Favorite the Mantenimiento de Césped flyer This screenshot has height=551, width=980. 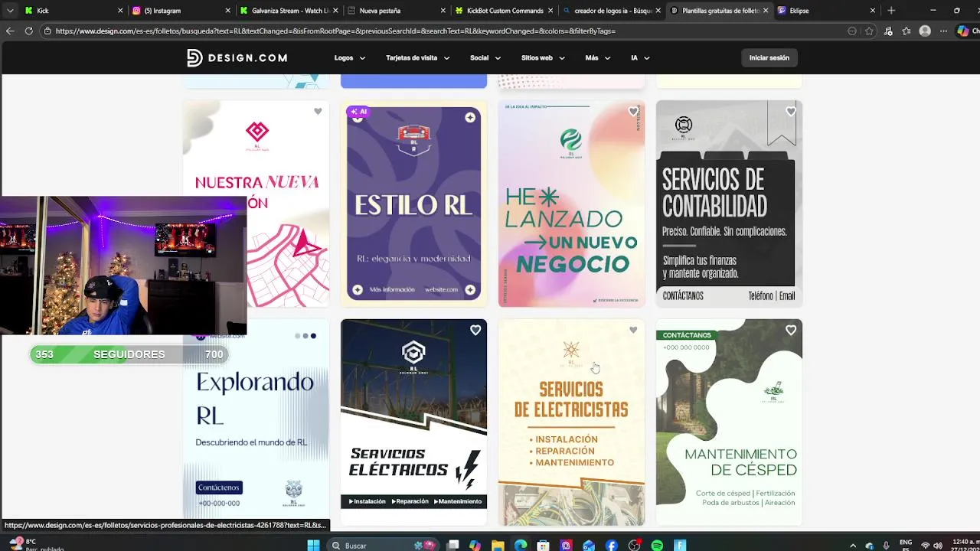pyautogui.click(x=791, y=331)
